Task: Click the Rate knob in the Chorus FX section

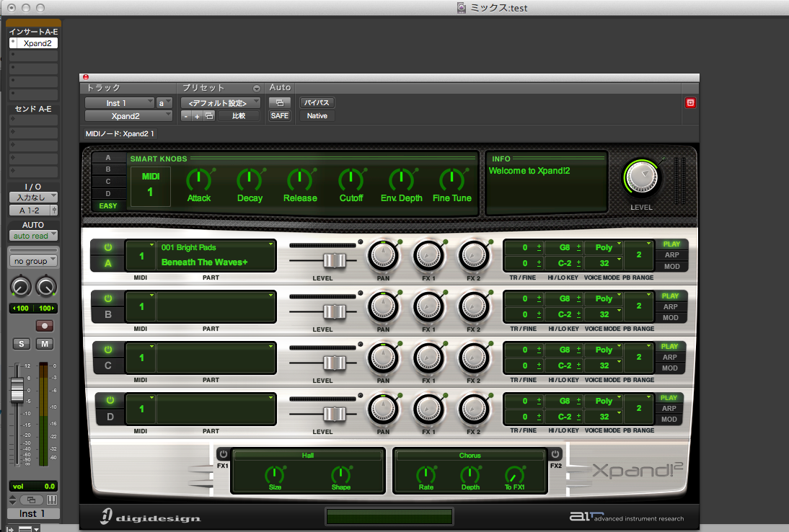Action: 426,475
